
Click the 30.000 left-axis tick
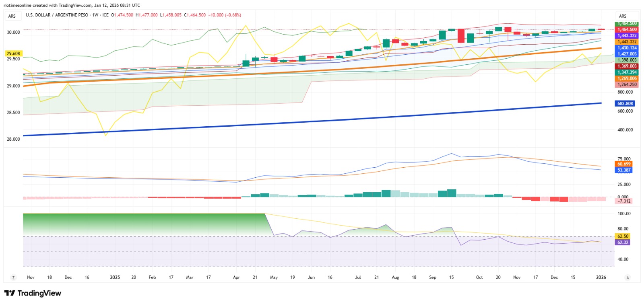click(x=13, y=32)
